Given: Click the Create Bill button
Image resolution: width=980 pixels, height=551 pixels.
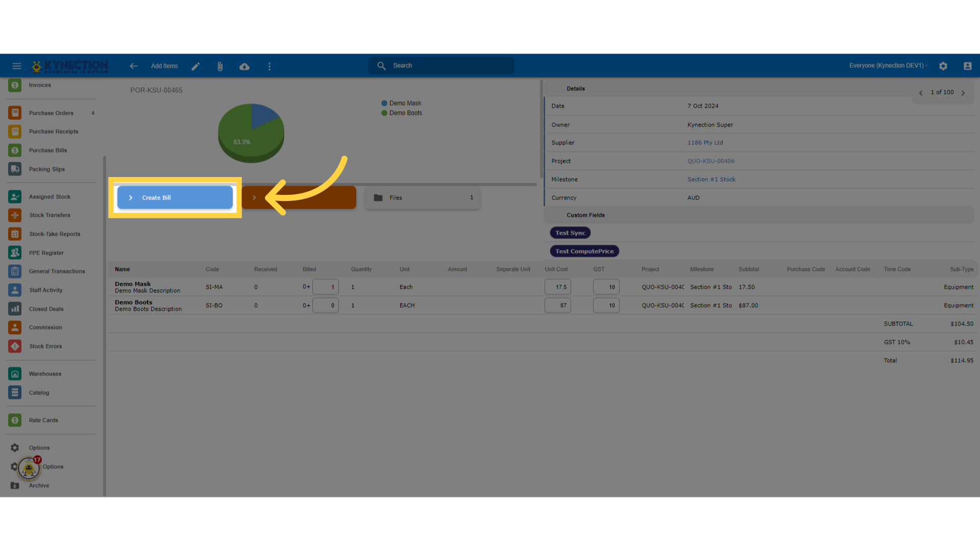Looking at the screenshot, I should point(175,197).
